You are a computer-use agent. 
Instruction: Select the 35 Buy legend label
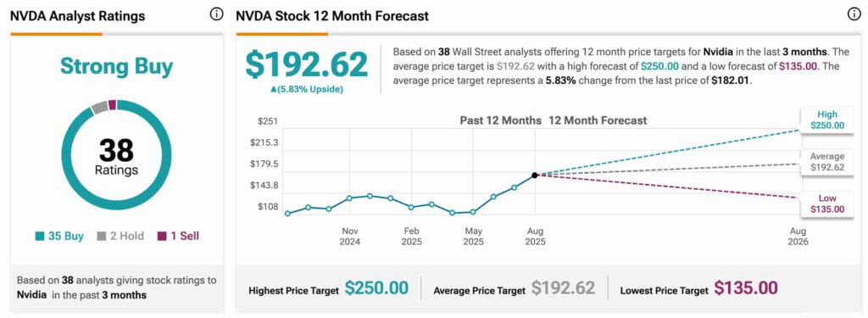[x=65, y=236]
